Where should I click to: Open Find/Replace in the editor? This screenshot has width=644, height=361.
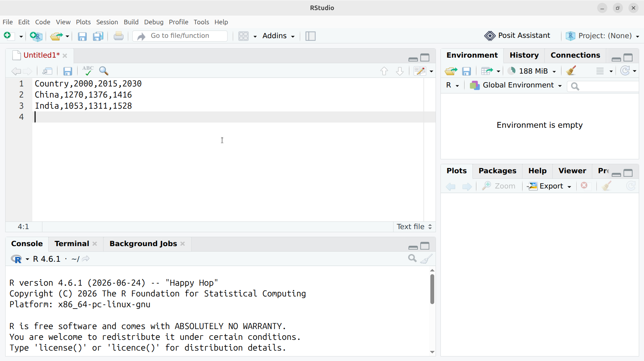[x=104, y=71]
